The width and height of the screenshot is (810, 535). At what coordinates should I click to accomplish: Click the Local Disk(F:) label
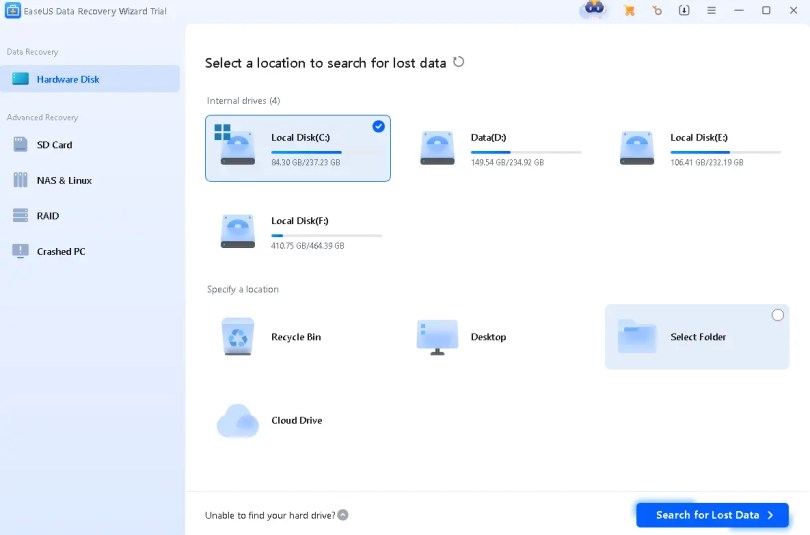tap(300, 221)
